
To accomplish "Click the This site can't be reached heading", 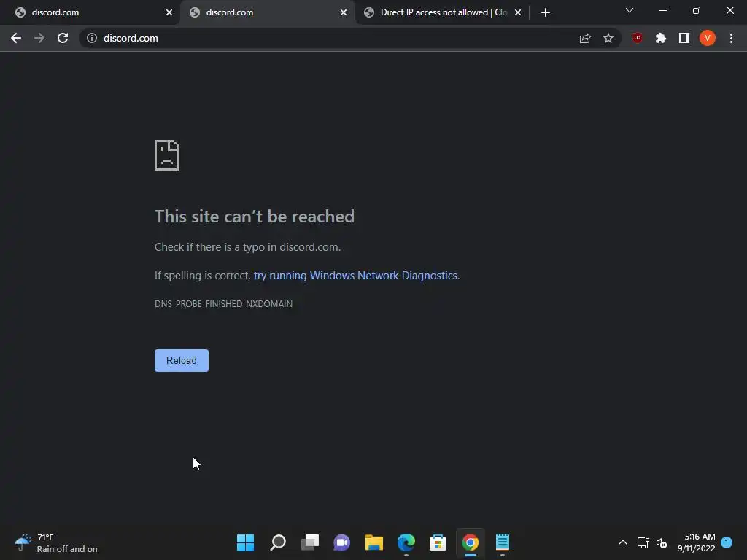I will click(x=255, y=217).
